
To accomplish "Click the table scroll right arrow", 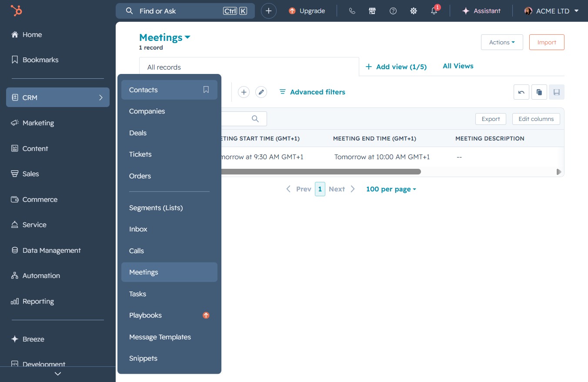I will (x=559, y=172).
